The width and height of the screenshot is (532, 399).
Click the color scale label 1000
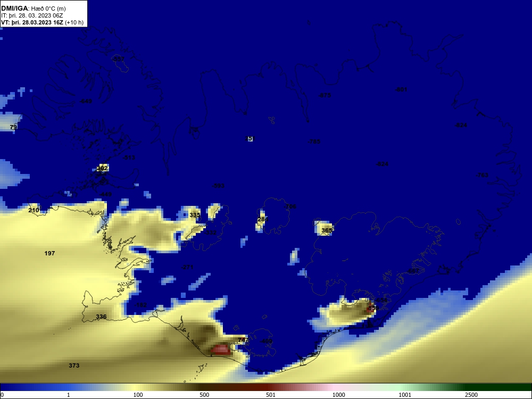click(338, 395)
